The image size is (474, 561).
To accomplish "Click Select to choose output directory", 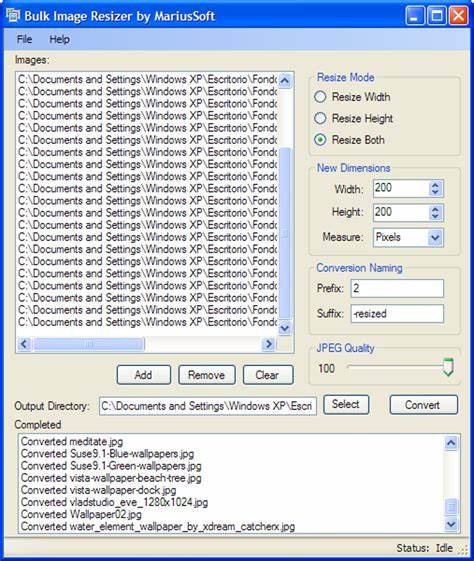I will pyautogui.click(x=346, y=404).
